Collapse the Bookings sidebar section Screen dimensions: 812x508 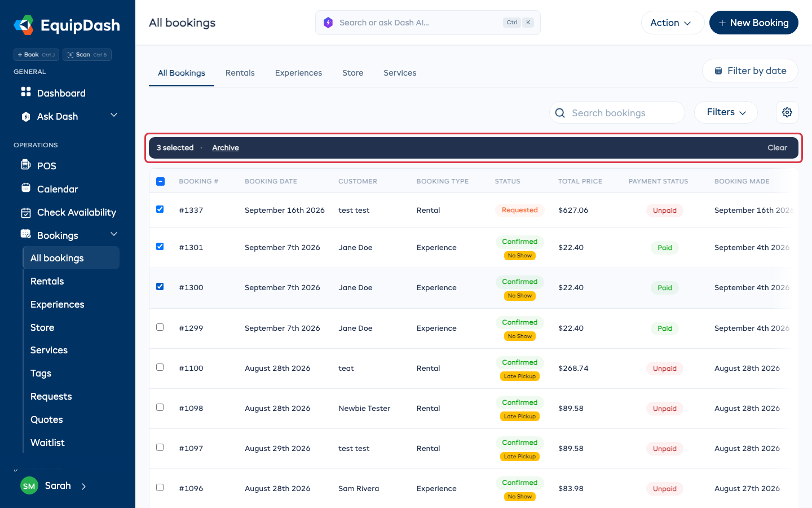tap(114, 234)
